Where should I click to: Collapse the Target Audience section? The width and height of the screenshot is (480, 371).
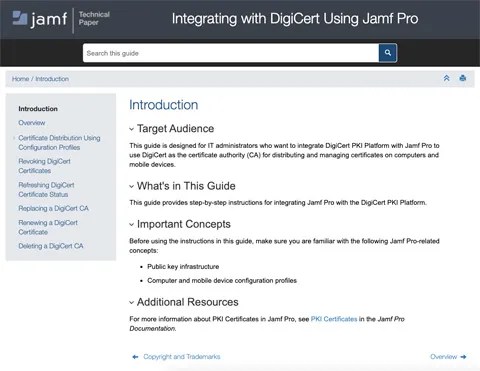132,129
